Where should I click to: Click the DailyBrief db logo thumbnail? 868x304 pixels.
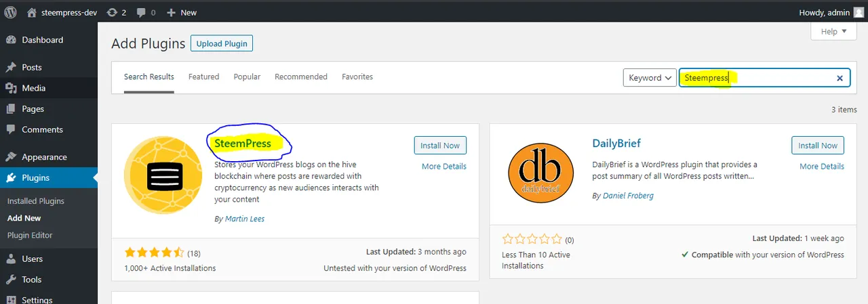coord(540,174)
